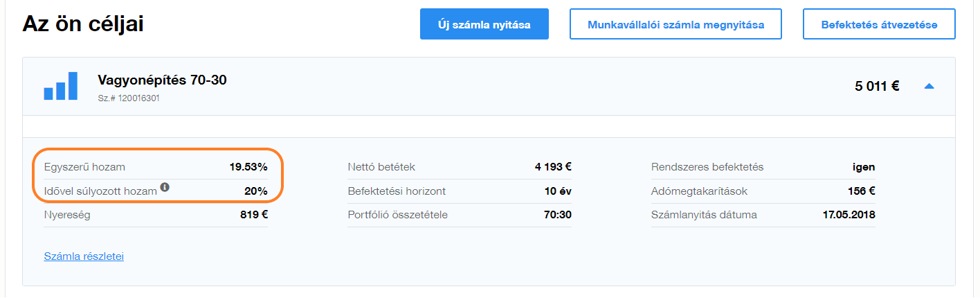Click account number Sz.# 120016301

click(x=129, y=98)
